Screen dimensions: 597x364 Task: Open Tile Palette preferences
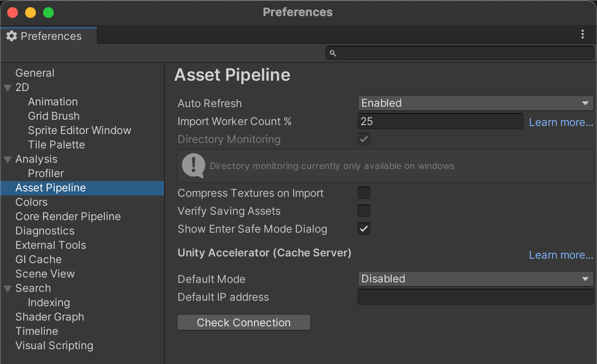tap(56, 145)
